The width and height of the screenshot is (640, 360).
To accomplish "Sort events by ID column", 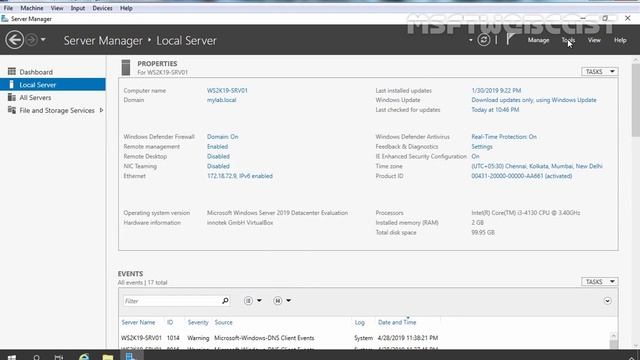I will pyautogui.click(x=170, y=322).
